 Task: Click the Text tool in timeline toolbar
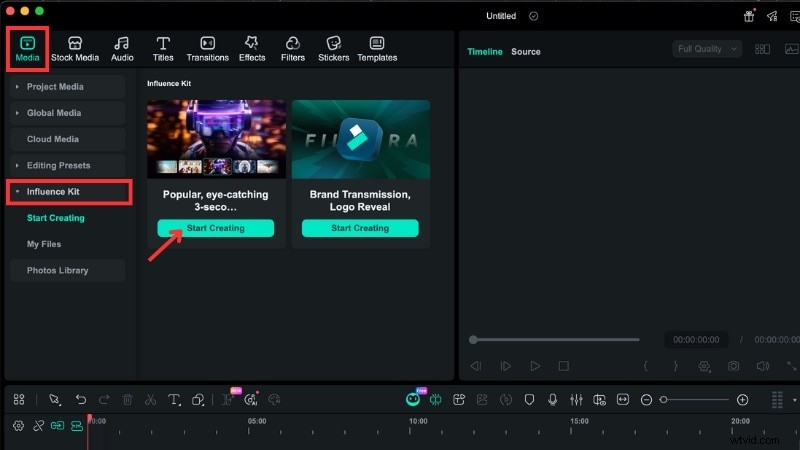tap(174, 399)
